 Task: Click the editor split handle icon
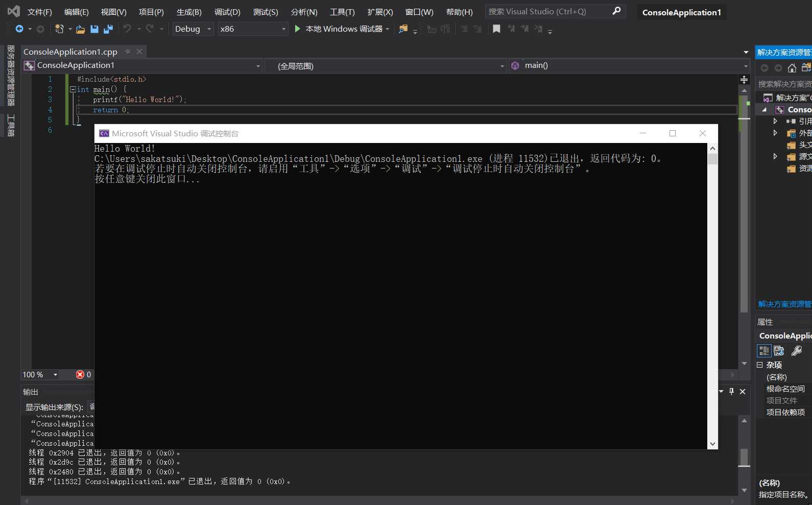point(744,80)
